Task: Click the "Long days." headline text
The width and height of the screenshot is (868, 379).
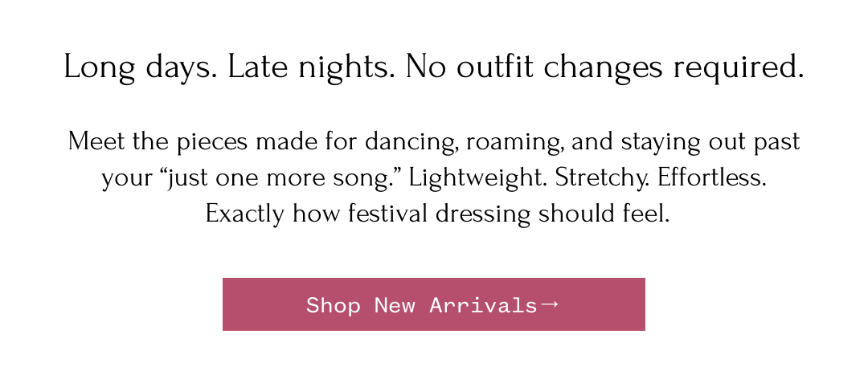Action: (x=140, y=67)
